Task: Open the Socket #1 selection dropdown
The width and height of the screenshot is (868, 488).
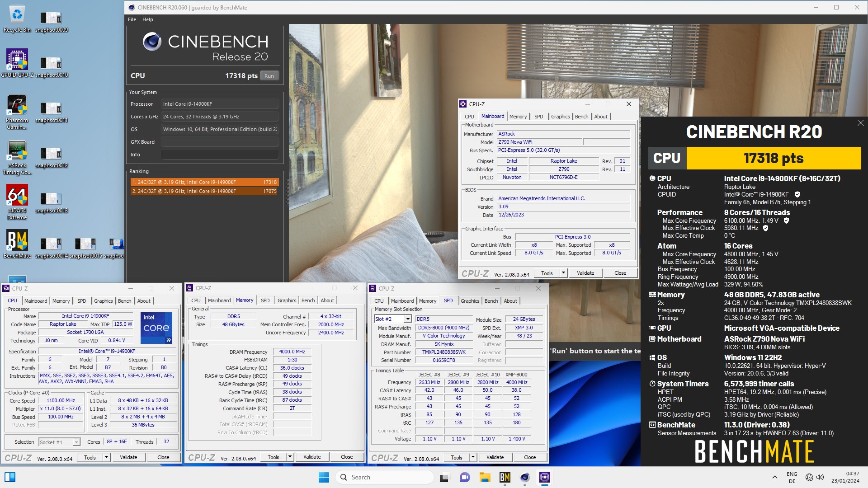Action: [x=59, y=442]
